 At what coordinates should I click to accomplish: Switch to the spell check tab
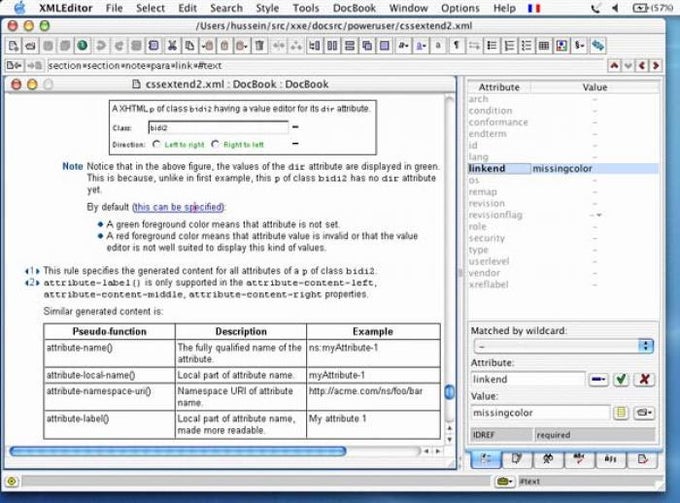[579, 460]
